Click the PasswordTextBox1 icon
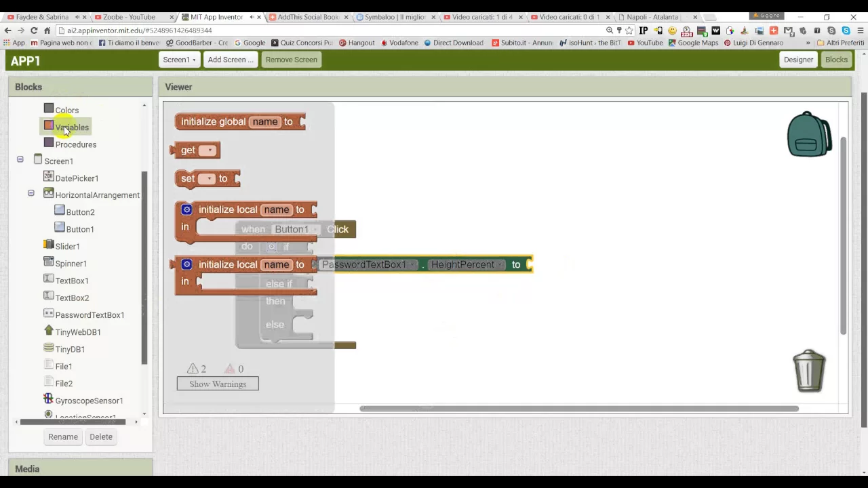The width and height of the screenshot is (868, 488). click(x=49, y=313)
